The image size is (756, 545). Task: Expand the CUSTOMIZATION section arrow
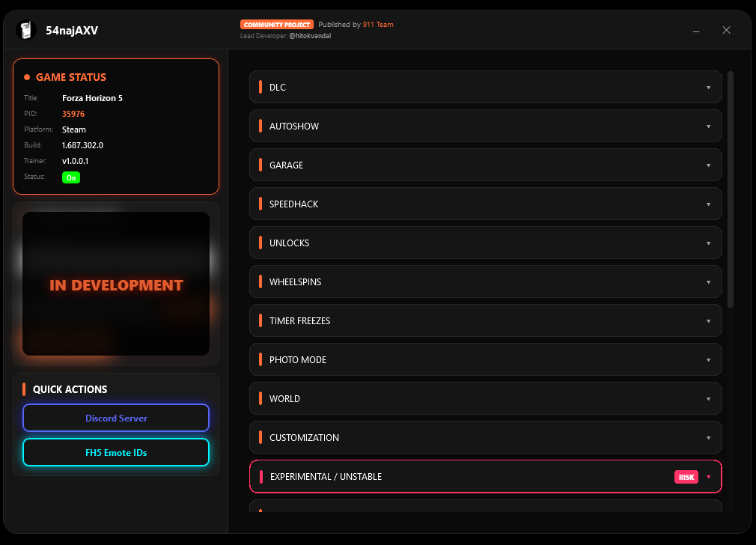tap(708, 438)
